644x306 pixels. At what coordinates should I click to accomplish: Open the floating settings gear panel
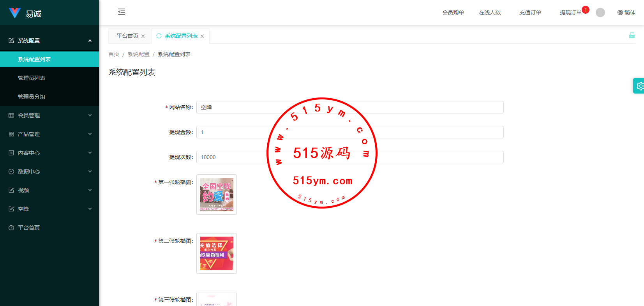(x=639, y=86)
